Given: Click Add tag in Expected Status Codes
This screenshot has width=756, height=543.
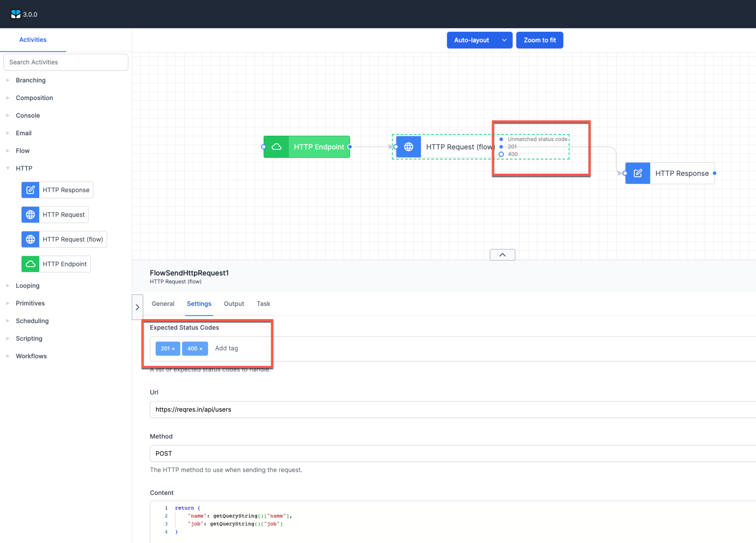Looking at the screenshot, I should (x=226, y=348).
